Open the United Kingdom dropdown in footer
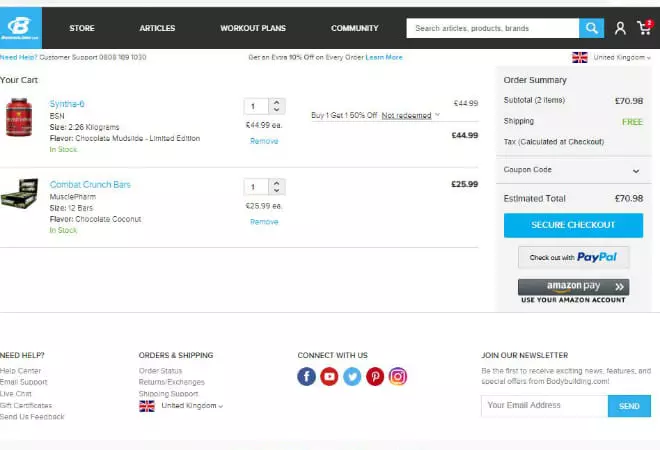The image size is (660, 450). pyautogui.click(x=192, y=406)
